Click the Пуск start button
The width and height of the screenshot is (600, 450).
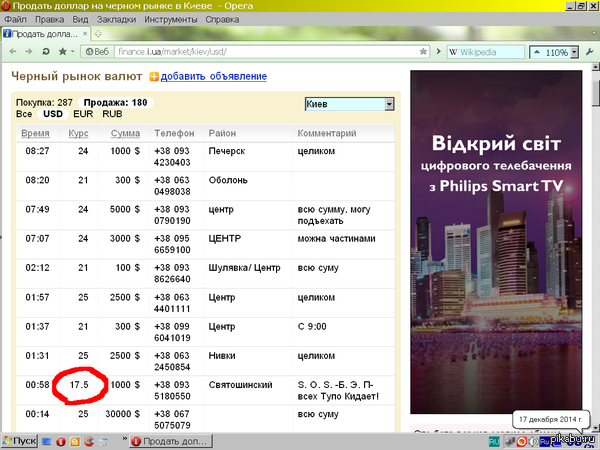(22, 441)
